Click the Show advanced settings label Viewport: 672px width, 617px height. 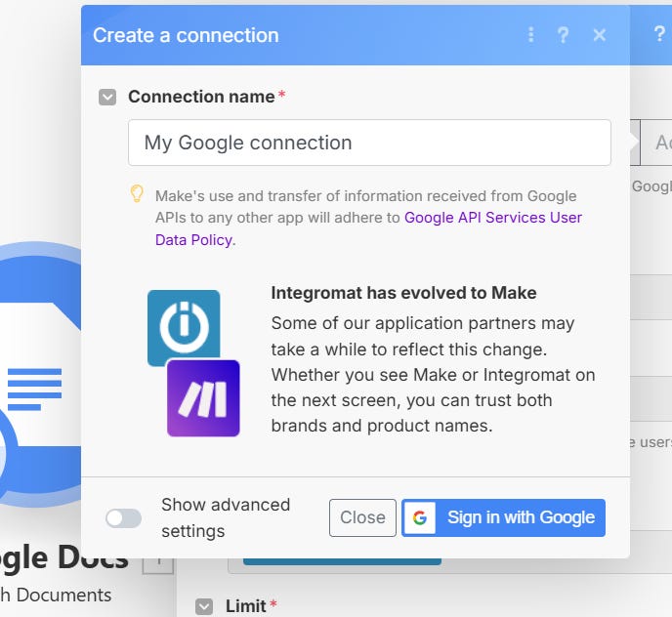(226, 517)
